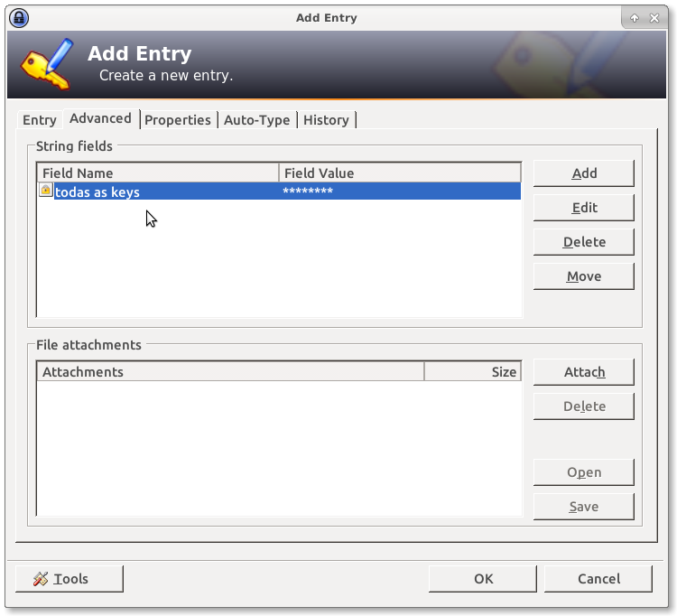Cancel the Add Entry dialog
Viewport: 677px width, 616px height.
tap(598, 579)
